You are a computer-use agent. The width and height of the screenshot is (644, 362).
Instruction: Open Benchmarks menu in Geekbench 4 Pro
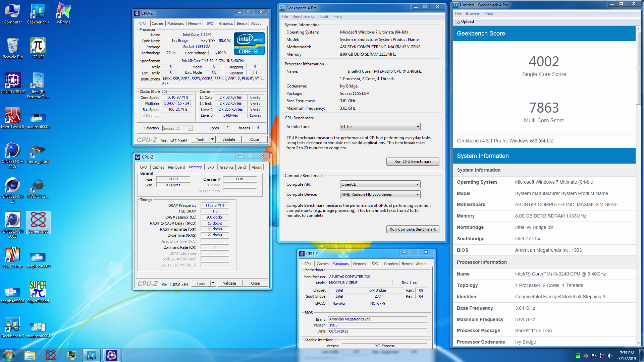[303, 16]
